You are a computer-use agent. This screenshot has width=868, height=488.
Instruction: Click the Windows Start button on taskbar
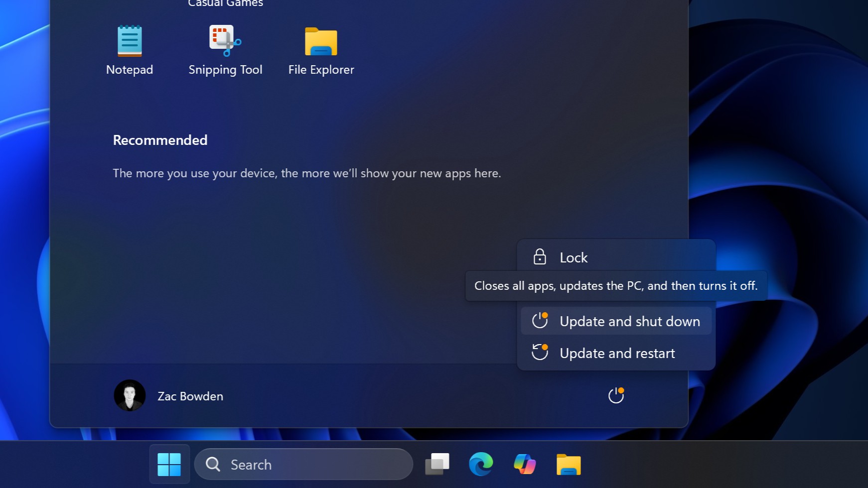pyautogui.click(x=169, y=464)
